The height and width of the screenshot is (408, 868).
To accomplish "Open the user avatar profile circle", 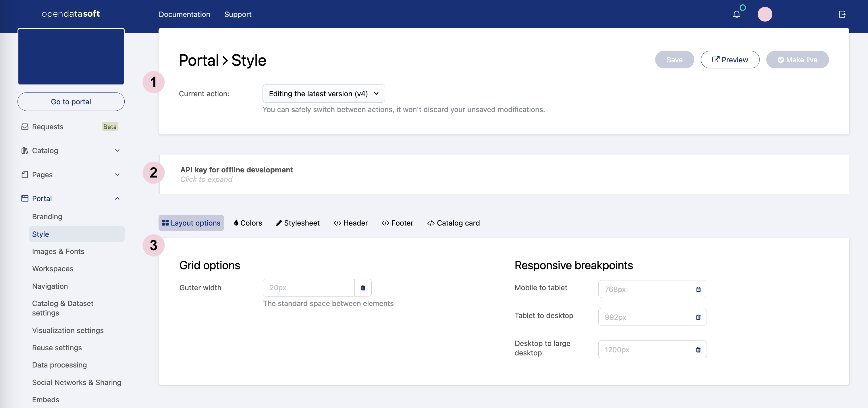I will (x=765, y=14).
